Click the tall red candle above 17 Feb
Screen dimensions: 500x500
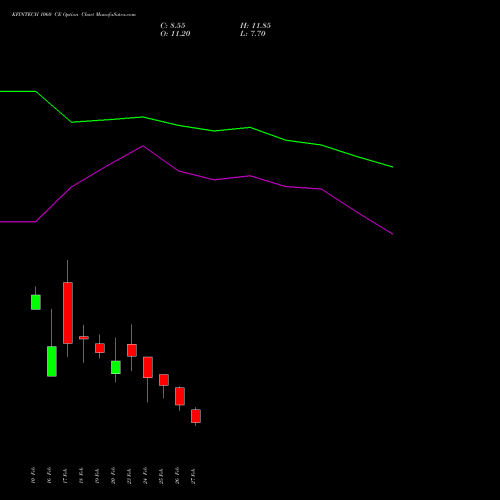(68, 313)
